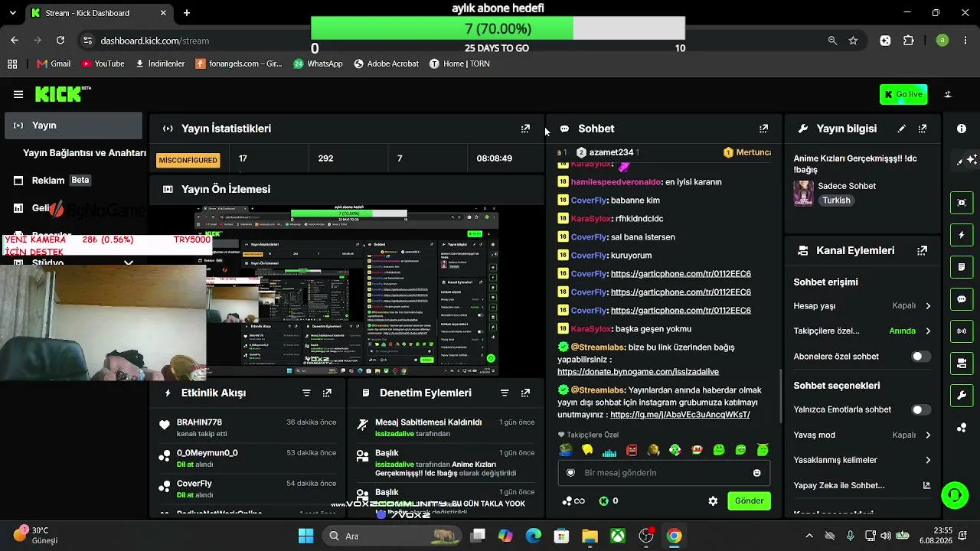This screenshot has height=551, width=980.
Task: Open the last CoverFly garticphone link
Action: pos(681,311)
